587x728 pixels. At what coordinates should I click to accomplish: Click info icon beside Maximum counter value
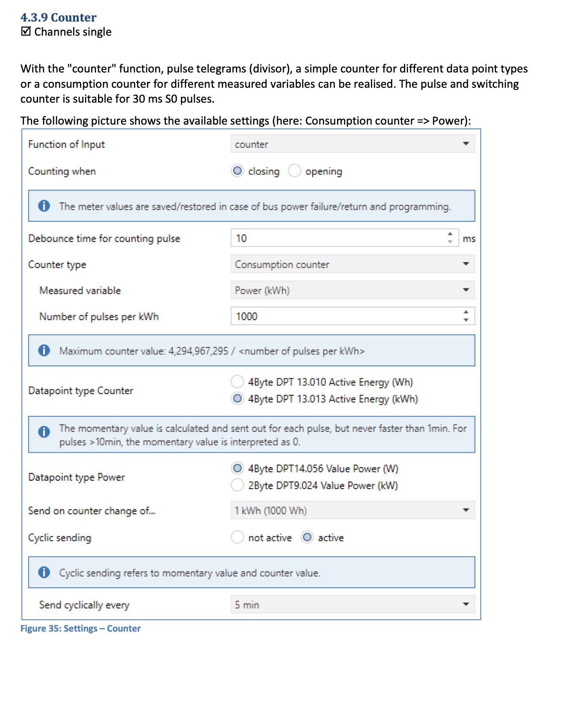(x=44, y=350)
